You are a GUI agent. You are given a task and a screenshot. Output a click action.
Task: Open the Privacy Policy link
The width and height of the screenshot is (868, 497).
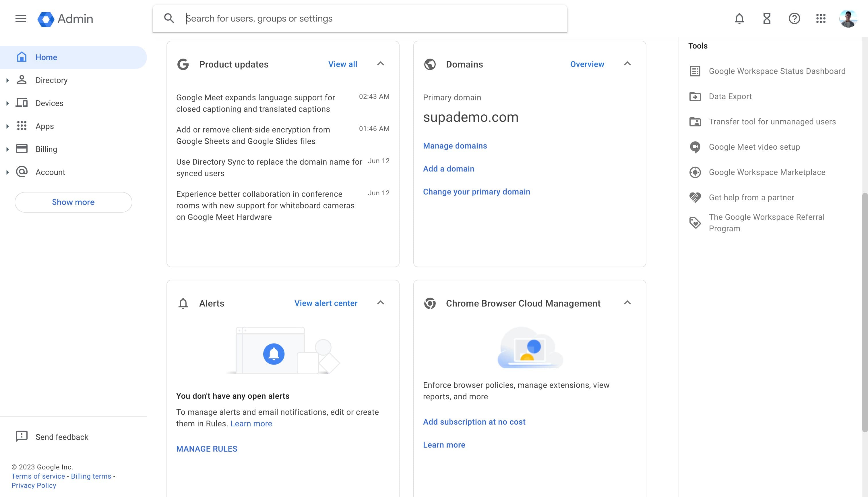click(x=34, y=486)
